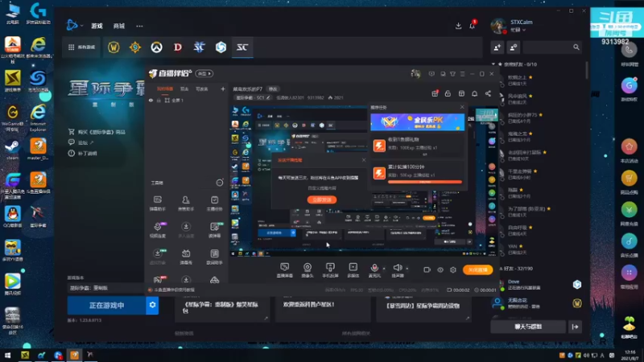This screenshot has width=644, height=362.
Task: Open the stream reminder bell icon
Action: point(474,93)
